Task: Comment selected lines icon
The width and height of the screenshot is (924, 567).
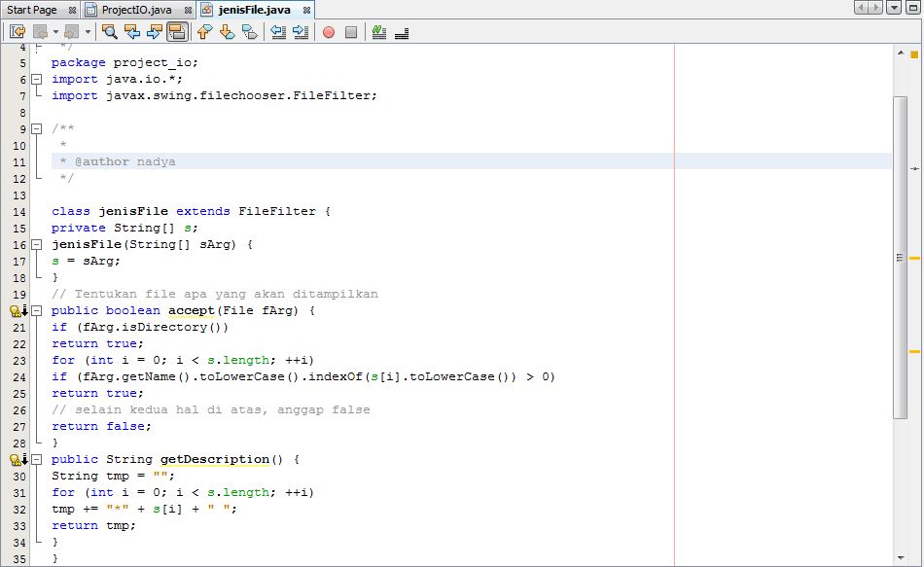Action: click(x=379, y=32)
